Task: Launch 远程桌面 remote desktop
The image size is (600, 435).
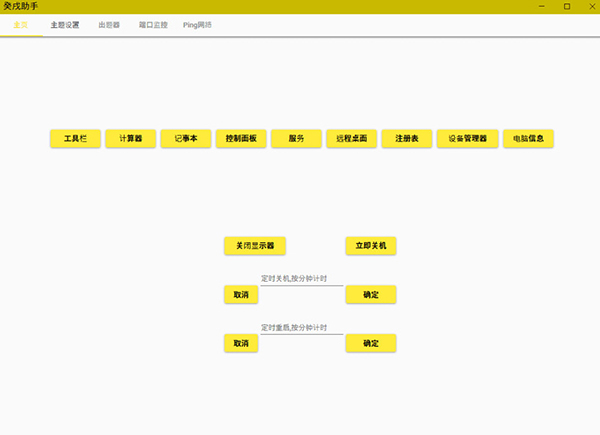Action: (351, 138)
